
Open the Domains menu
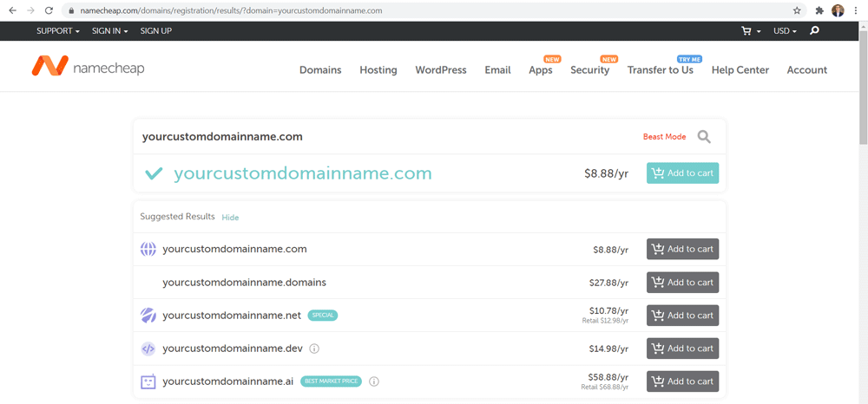(x=320, y=70)
